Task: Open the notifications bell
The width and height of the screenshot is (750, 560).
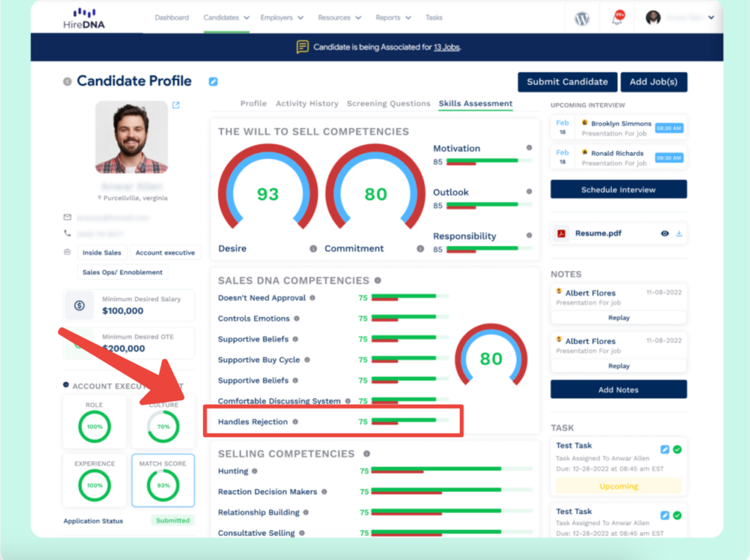Action: [618, 18]
